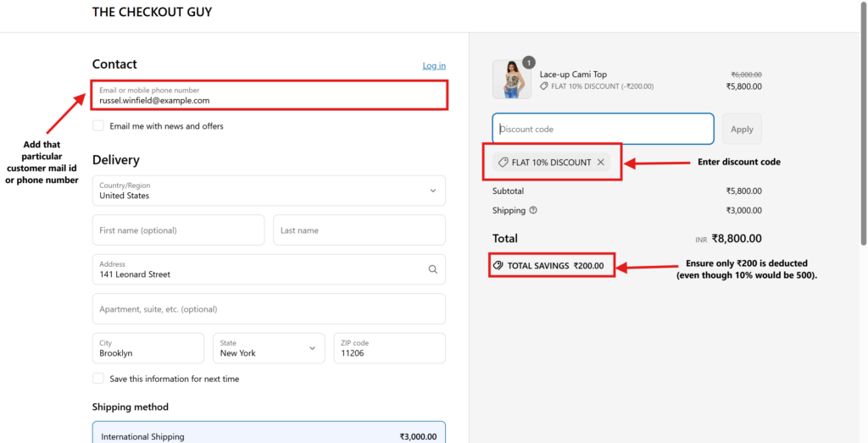Click the ZIP code field
The image size is (868, 443).
coord(389,348)
